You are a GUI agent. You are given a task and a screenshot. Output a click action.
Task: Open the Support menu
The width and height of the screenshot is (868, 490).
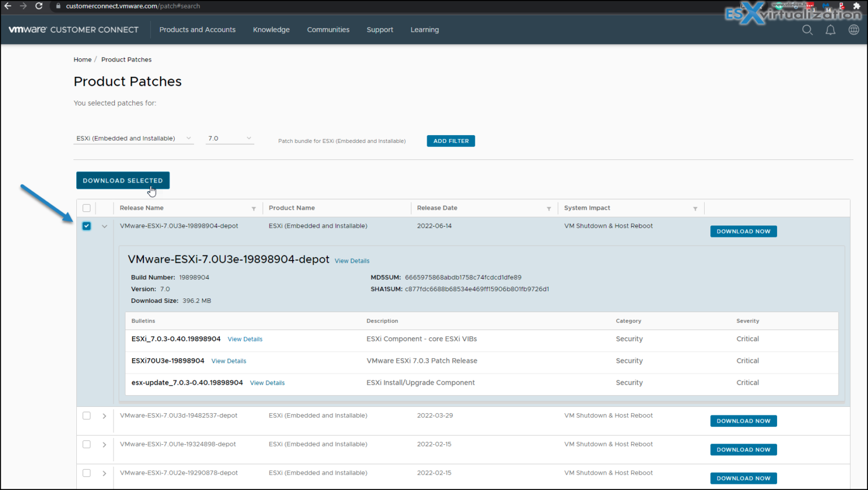tap(379, 30)
